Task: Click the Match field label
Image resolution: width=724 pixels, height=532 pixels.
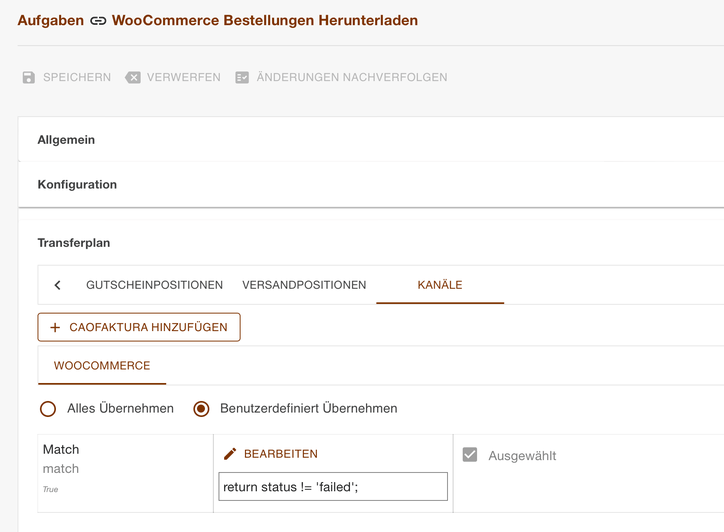Action: tap(61, 449)
